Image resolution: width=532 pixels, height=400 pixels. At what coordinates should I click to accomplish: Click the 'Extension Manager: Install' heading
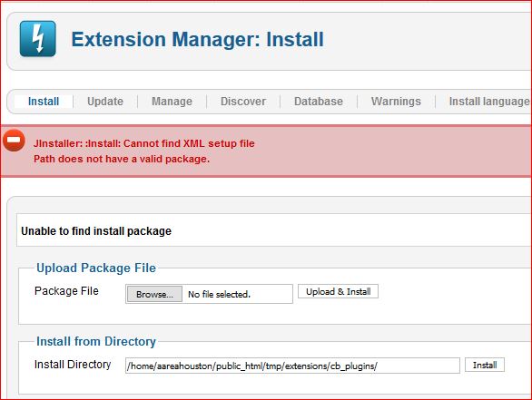(198, 39)
